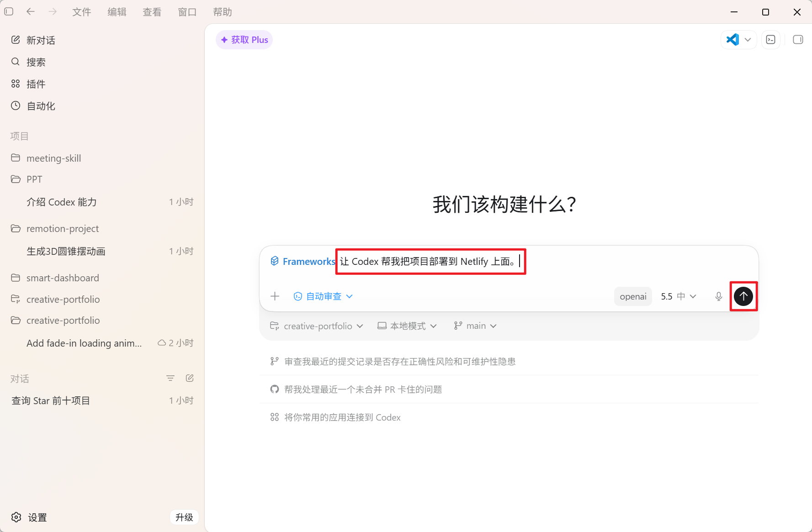812x532 pixels.
Task: Go back with the left arrow
Action: click(x=31, y=12)
